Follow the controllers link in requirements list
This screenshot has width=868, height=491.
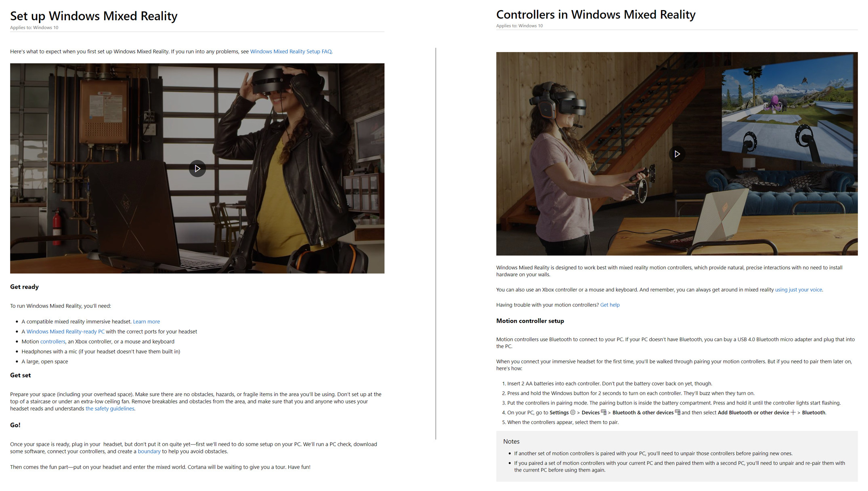(x=52, y=342)
